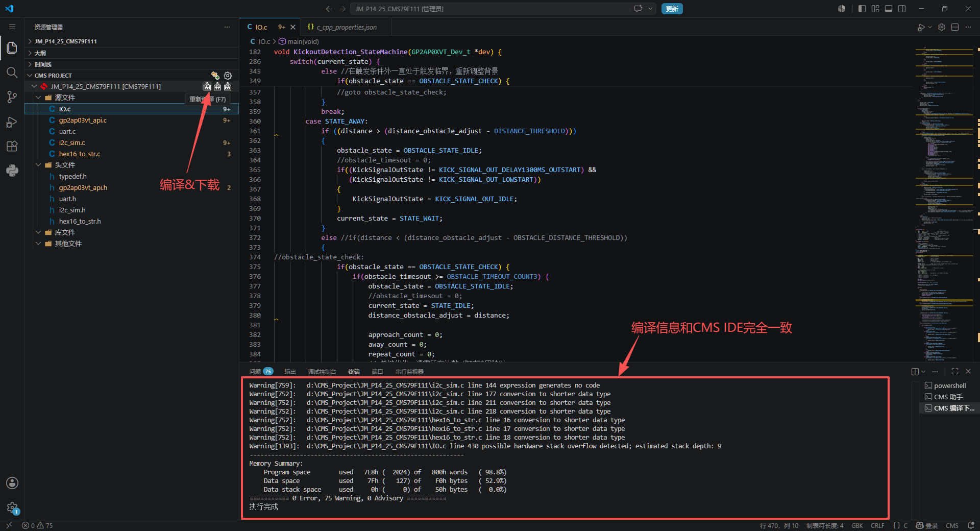Click the rebuild (F7) chip icon
Screen dimensions: 980x531
[x=207, y=86]
